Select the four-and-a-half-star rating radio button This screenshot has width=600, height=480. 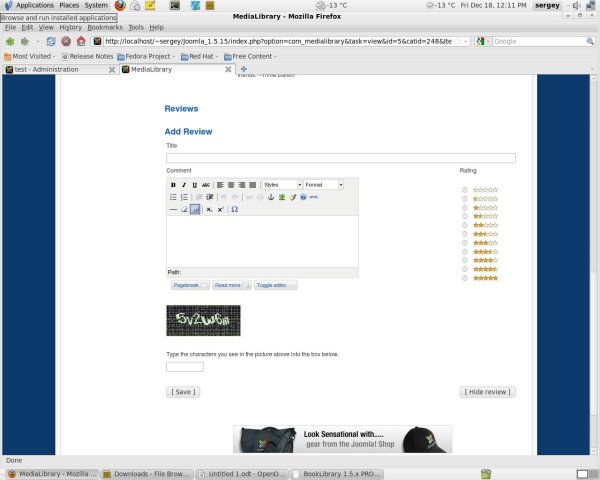point(465,269)
